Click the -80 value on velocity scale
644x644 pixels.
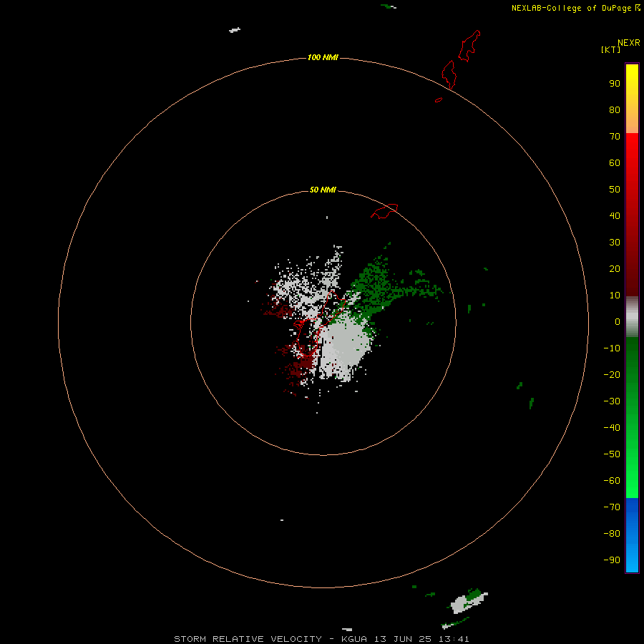612,534
